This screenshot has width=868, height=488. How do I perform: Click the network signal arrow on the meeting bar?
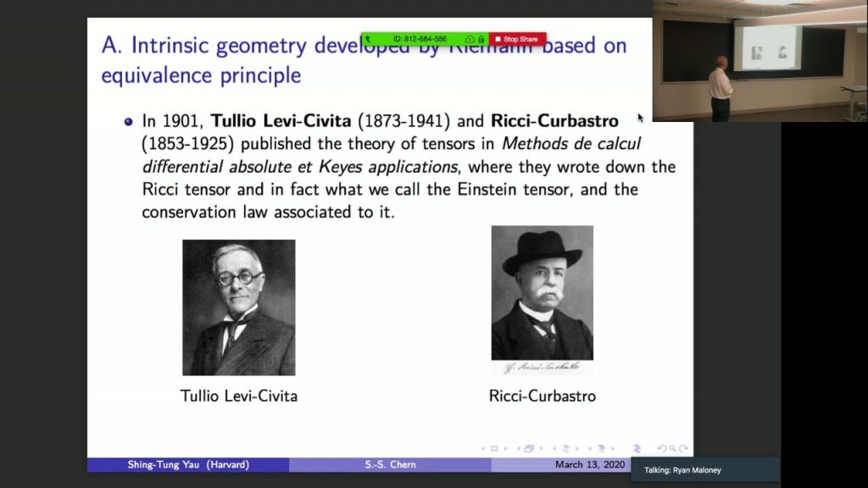[x=369, y=38]
